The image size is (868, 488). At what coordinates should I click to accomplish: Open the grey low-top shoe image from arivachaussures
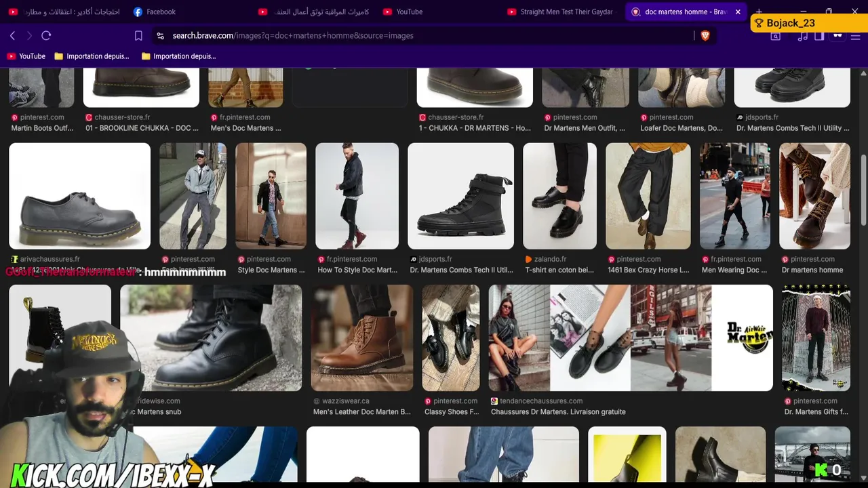[x=79, y=196]
